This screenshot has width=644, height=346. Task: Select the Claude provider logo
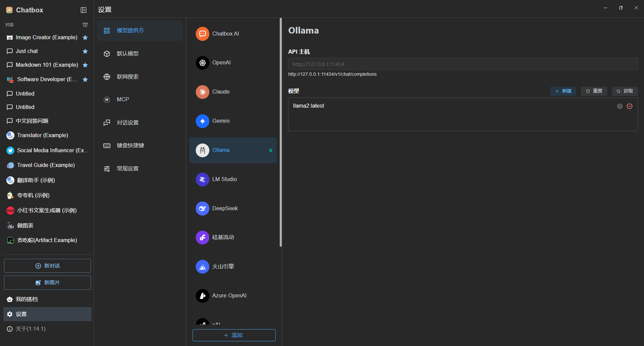[x=203, y=92]
